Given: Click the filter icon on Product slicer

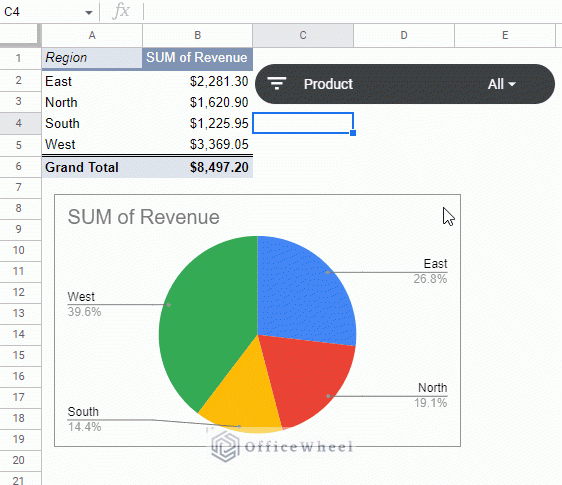Looking at the screenshot, I should point(277,84).
